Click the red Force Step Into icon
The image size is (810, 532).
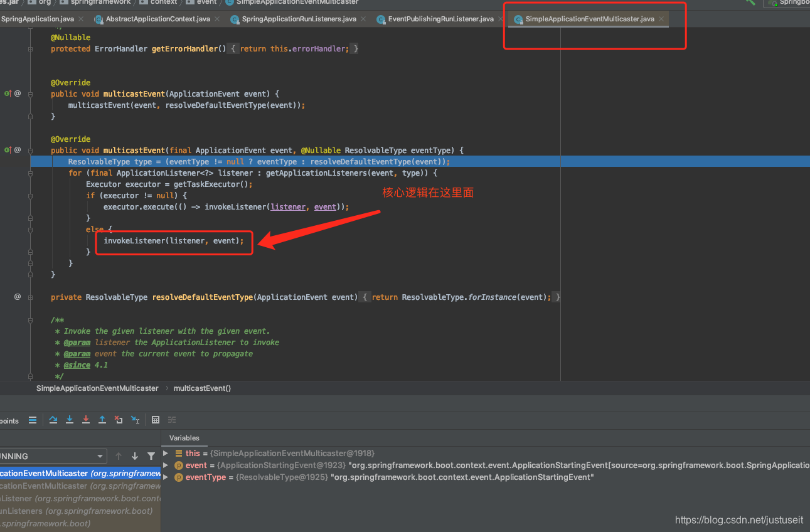(x=86, y=420)
